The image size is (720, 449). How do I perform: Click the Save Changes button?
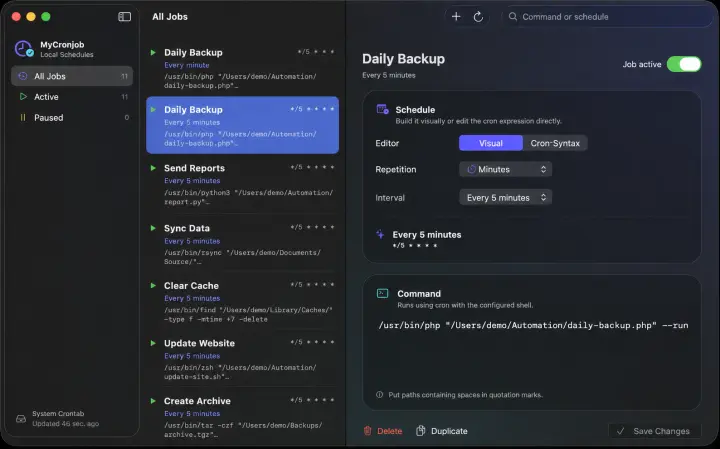point(655,431)
